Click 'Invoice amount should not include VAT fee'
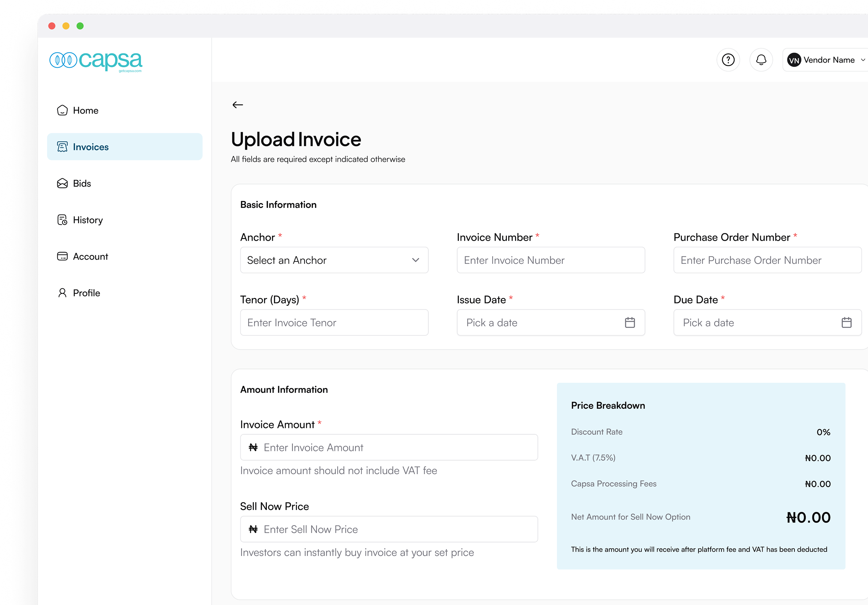868x605 pixels. click(338, 470)
